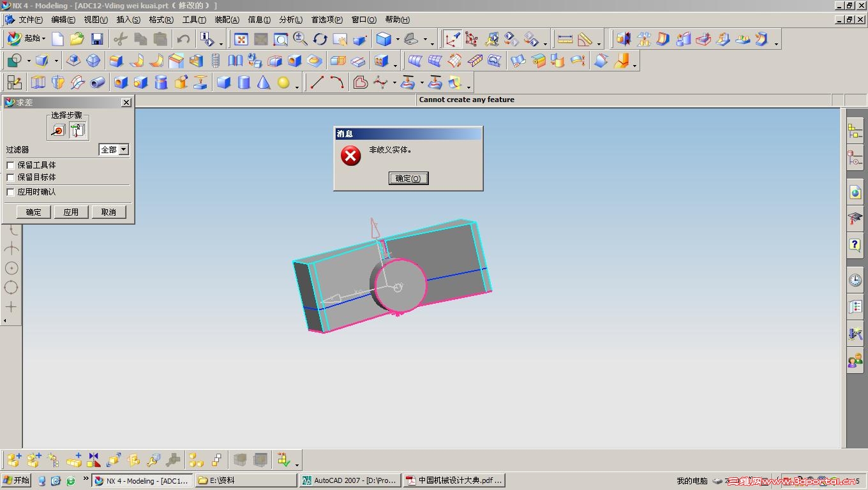The image size is (868, 490).
Task: Select the cylinder primitive icon
Action: (x=244, y=82)
